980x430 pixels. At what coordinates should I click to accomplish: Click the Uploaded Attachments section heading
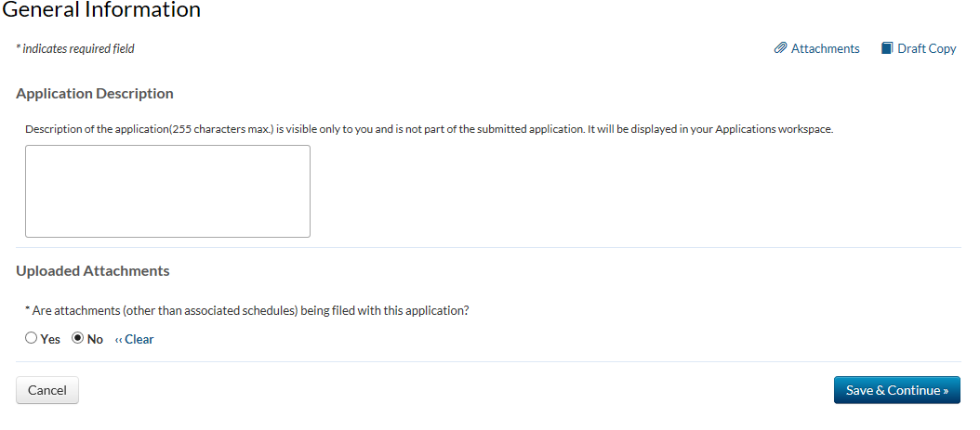pos(93,271)
